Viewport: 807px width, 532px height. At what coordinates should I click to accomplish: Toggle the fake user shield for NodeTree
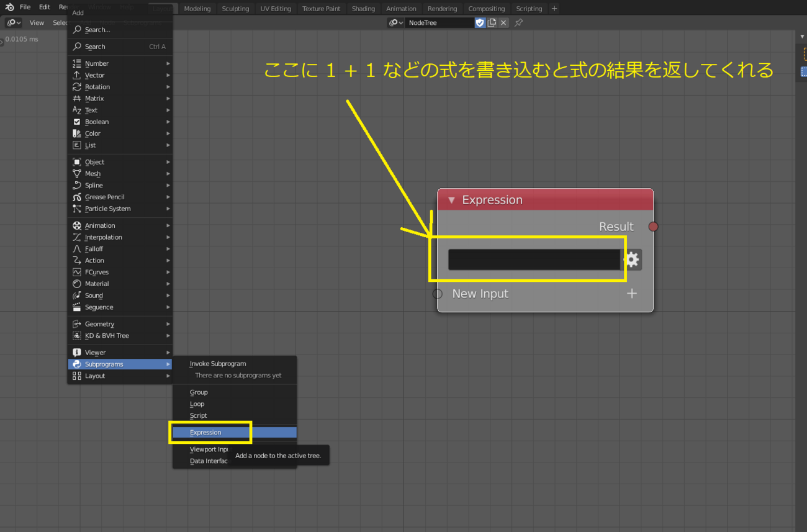pos(480,23)
